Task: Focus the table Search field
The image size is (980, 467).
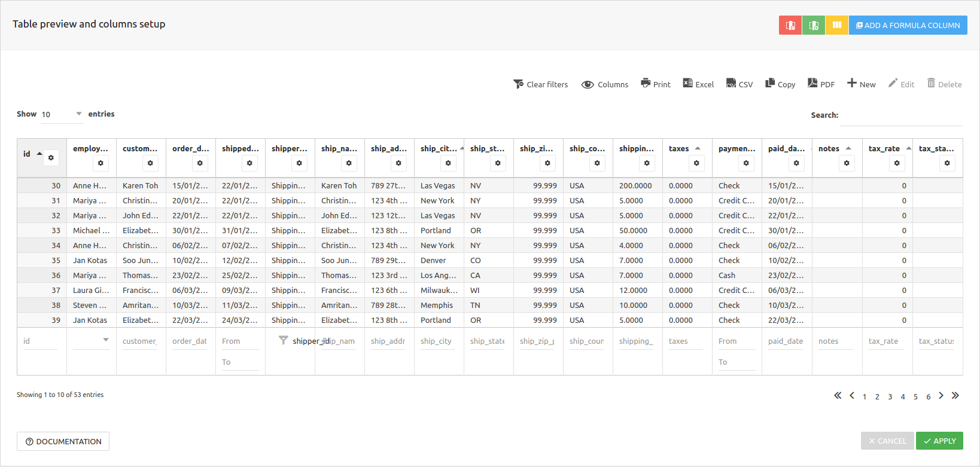Action: click(901, 115)
